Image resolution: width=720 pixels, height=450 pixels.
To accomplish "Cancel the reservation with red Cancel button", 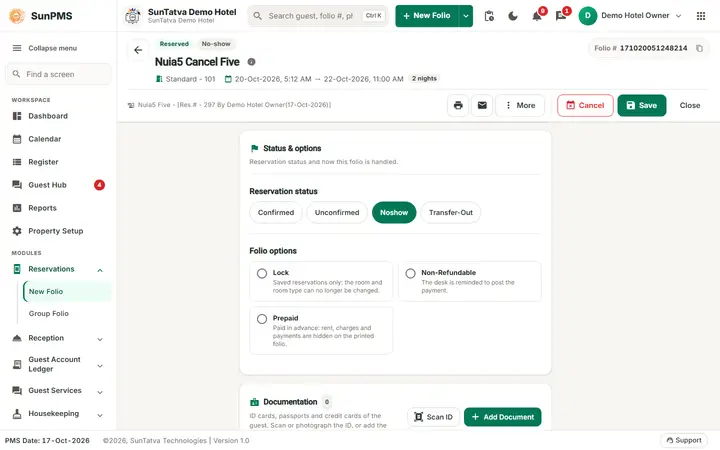I will pos(585,105).
